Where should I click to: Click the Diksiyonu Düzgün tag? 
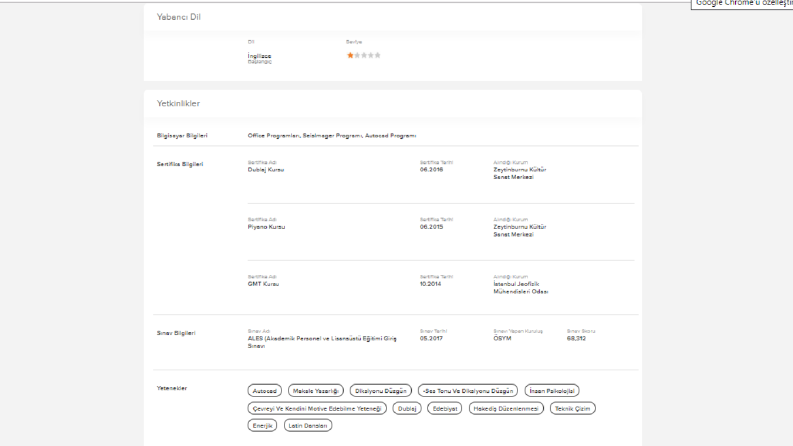point(381,391)
